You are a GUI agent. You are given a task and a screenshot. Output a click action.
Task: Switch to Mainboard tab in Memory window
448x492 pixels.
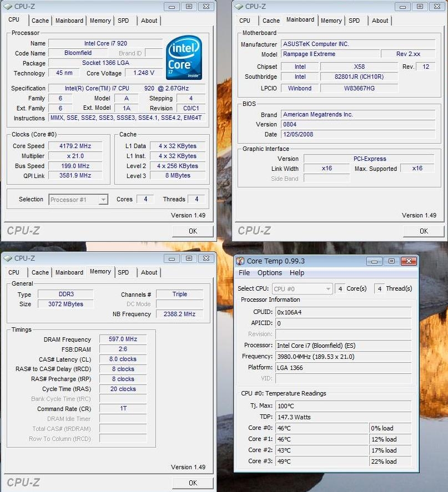pyautogui.click(x=69, y=273)
